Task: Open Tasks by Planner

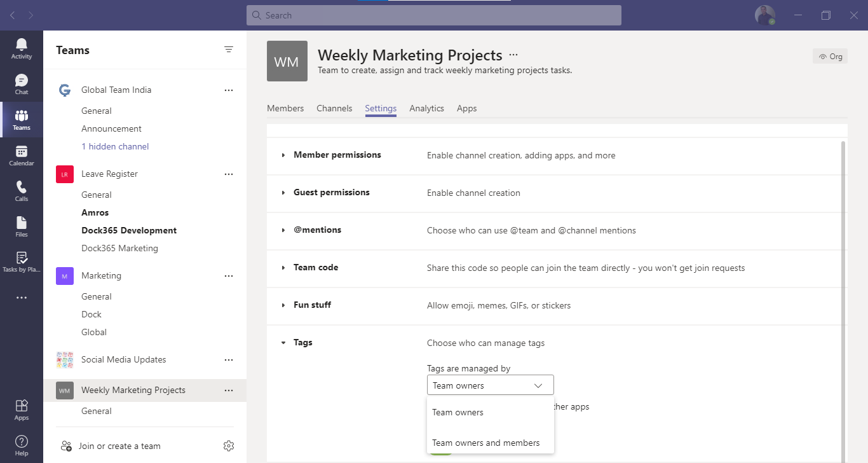Action: click(x=21, y=261)
